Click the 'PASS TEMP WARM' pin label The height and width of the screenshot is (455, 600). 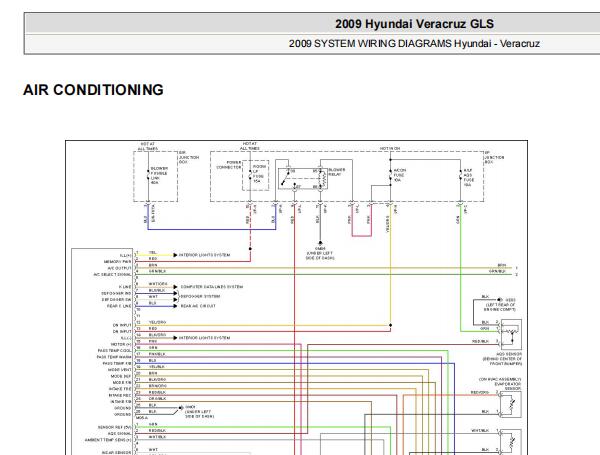(114, 357)
